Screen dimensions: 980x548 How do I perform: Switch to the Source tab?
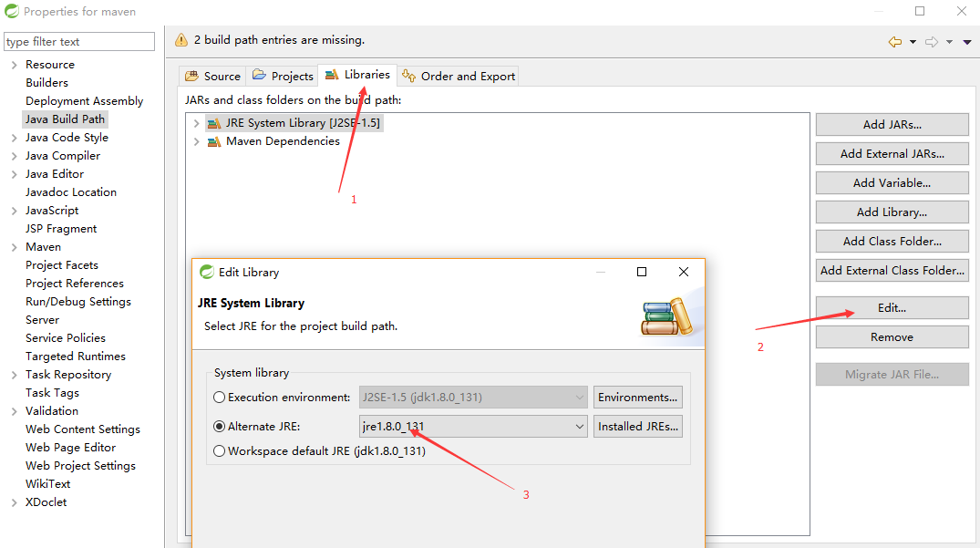(x=212, y=77)
